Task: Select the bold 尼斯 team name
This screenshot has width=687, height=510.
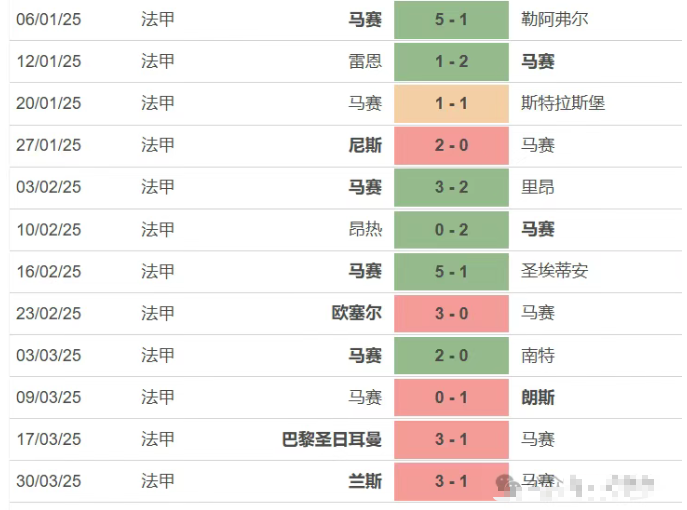Action: [x=365, y=145]
